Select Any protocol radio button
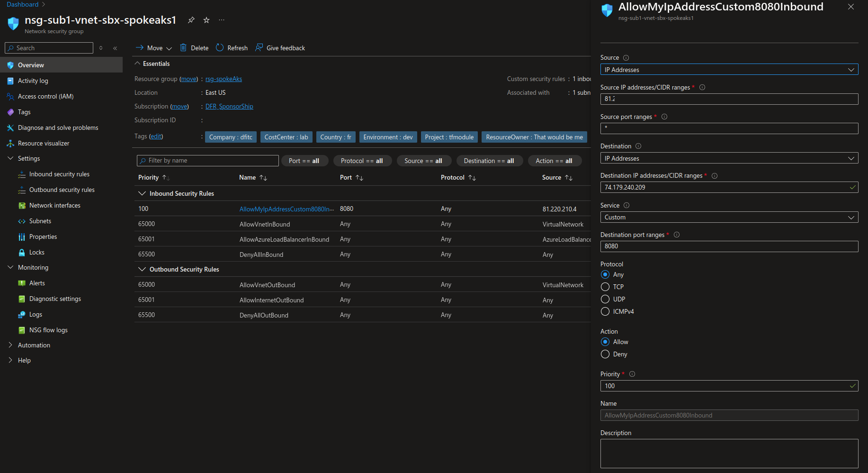This screenshot has height=473, width=868. click(x=605, y=274)
